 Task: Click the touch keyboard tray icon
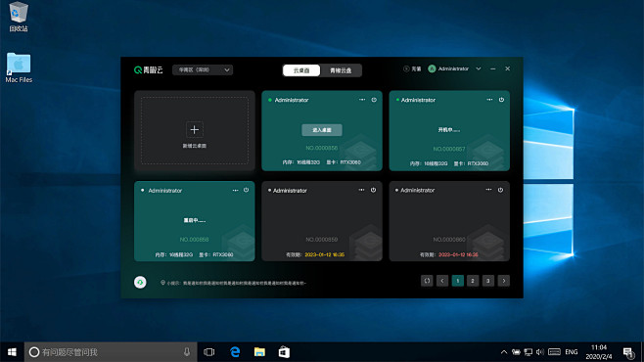click(554, 352)
